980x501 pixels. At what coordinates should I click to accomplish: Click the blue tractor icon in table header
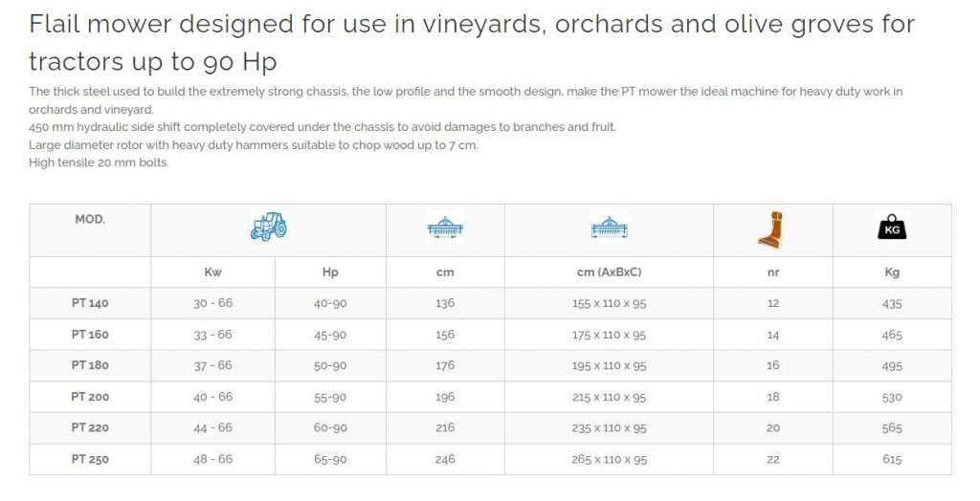(x=268, y=227)
